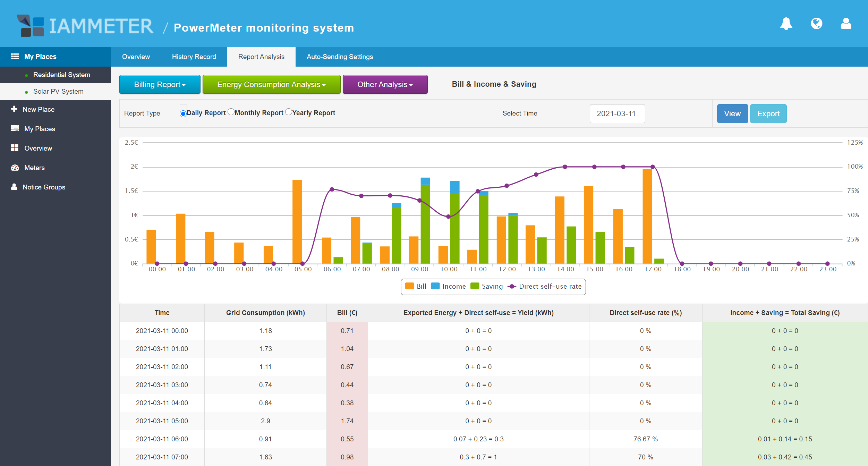Click the notification bell icon
Viewport: 868px width, 466px height.
786,24
